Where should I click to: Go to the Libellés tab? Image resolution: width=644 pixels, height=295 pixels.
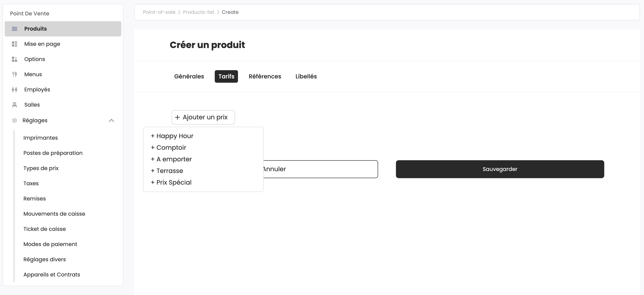[x=306, y=76]
